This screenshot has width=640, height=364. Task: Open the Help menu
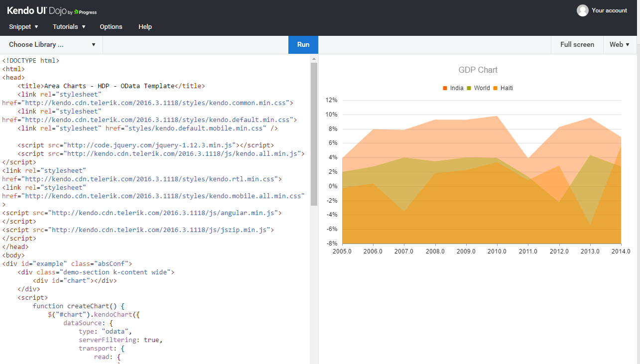[x=145, y=27]
